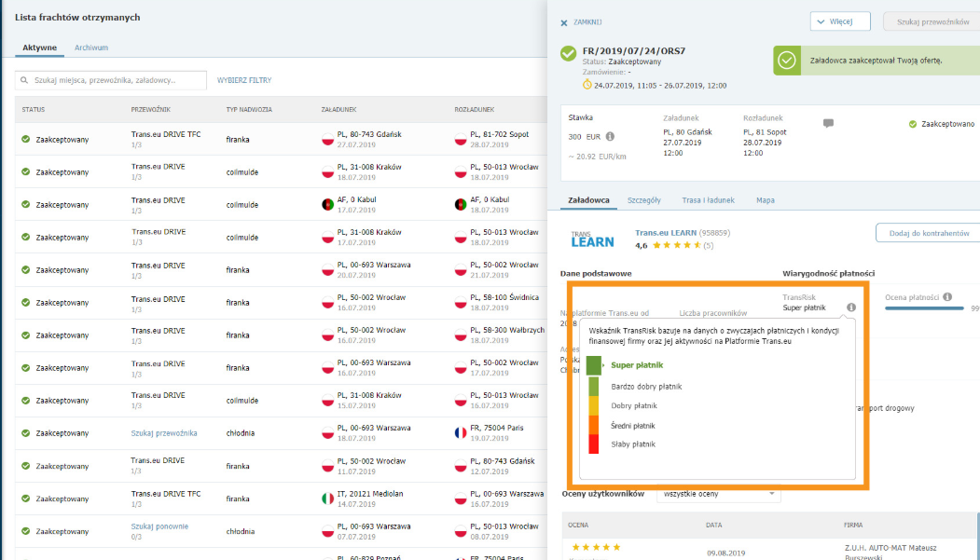Screen dimensions: 980x560
Task: Open the Trasa i ładunek tab
Action: click(x=708, y=200)
